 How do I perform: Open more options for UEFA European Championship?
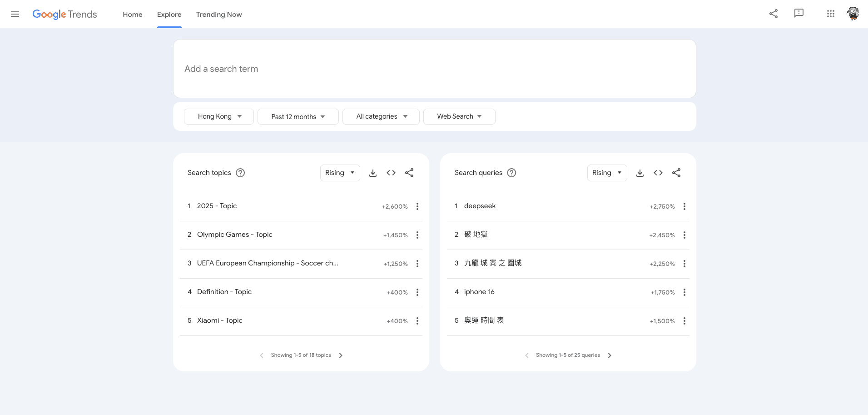click(x=417, y=264)
